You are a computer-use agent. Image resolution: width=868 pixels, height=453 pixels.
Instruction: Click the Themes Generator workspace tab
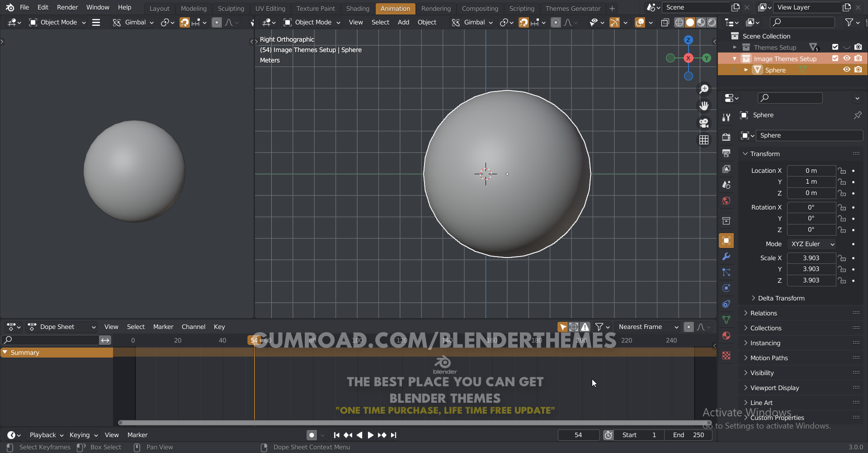click(x=573, y=8)
